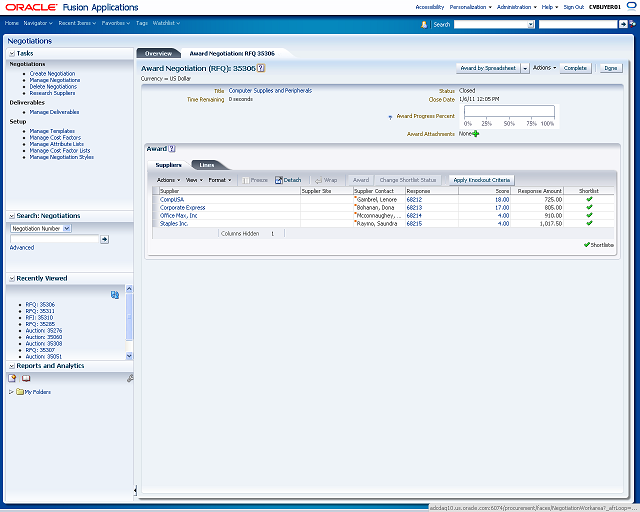The width and height of the screenshot is (640, 512).
Task: Click the My Folders folder icon
Action: pos(20,392)
